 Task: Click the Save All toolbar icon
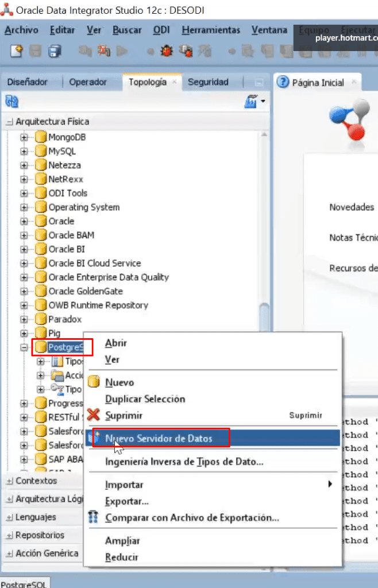tap(55, 51)
